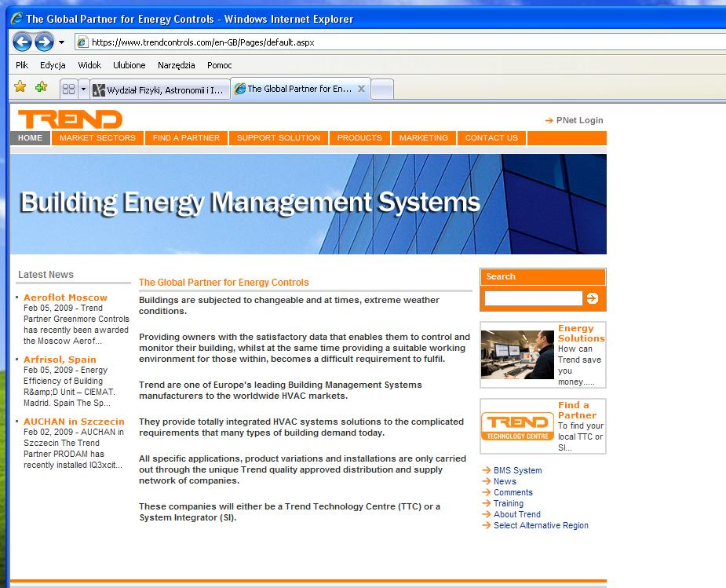The height and width of the screenshot is (588, 726).
Task: Click the PNet Login link
Action: coord(580,120)
